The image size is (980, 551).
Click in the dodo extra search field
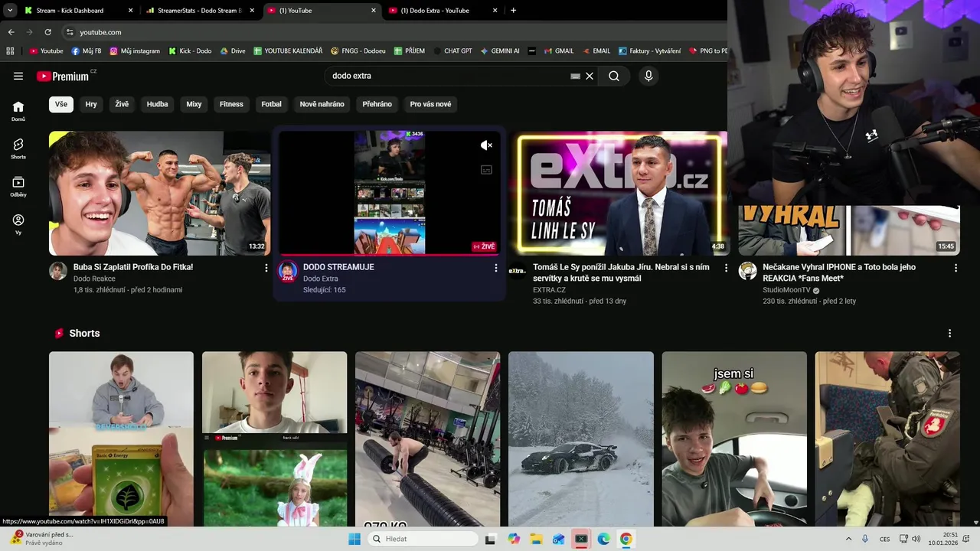click(x=448, y=76)
